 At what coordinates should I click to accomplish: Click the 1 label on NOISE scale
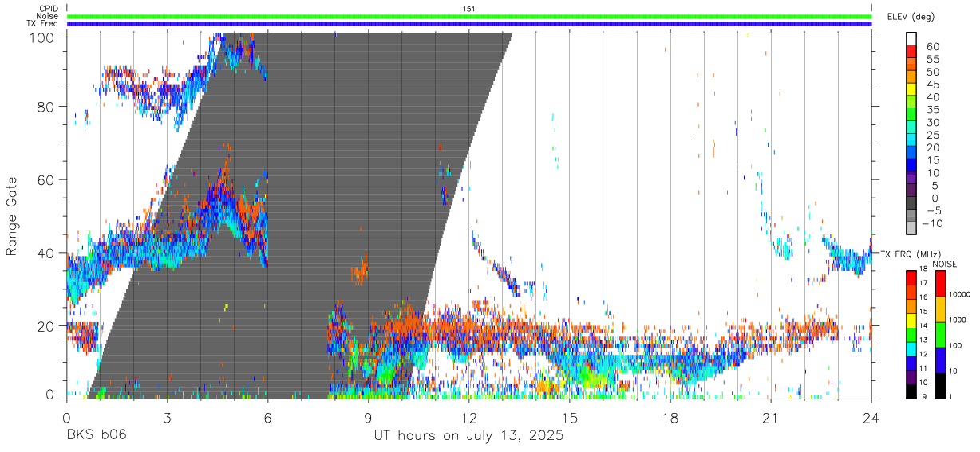tap(949, 396)
